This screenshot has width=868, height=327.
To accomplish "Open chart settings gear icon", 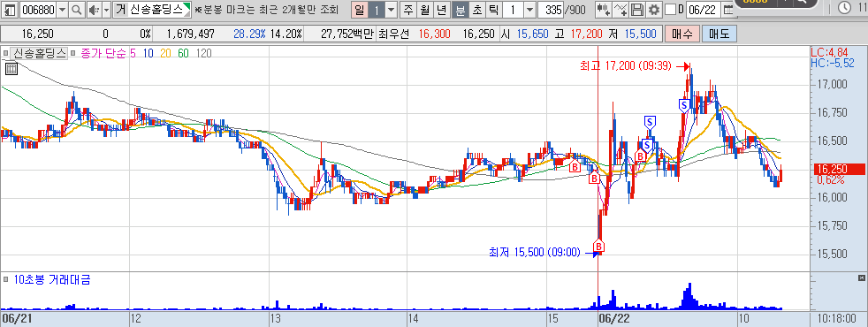I will point(654,10).
